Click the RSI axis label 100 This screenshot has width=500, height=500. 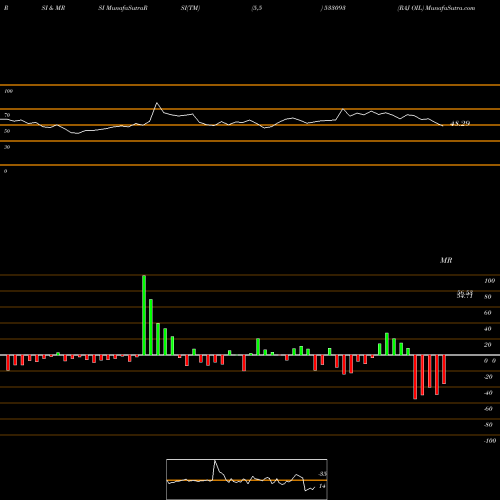click(8, 91)
